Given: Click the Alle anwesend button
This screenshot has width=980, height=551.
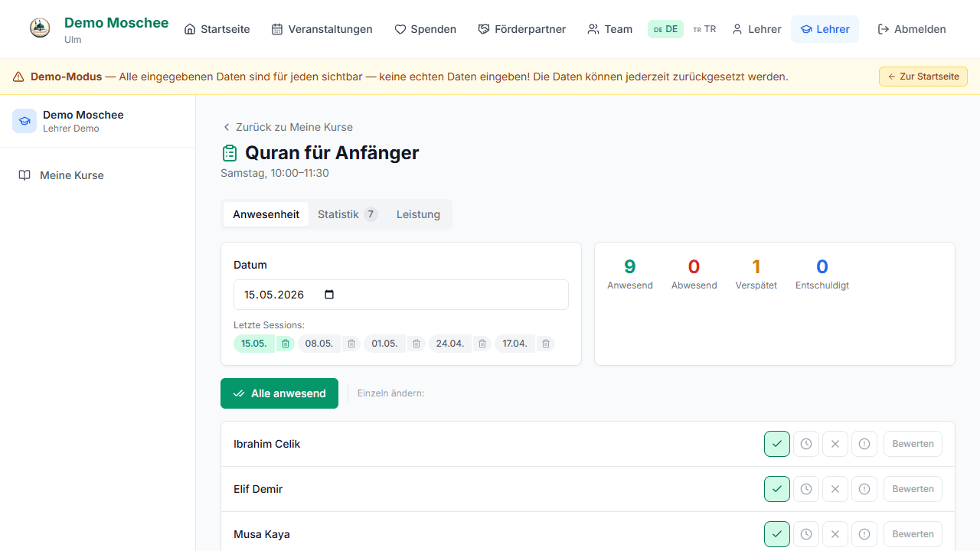Looking at the screenshot, I should point(279,393).
